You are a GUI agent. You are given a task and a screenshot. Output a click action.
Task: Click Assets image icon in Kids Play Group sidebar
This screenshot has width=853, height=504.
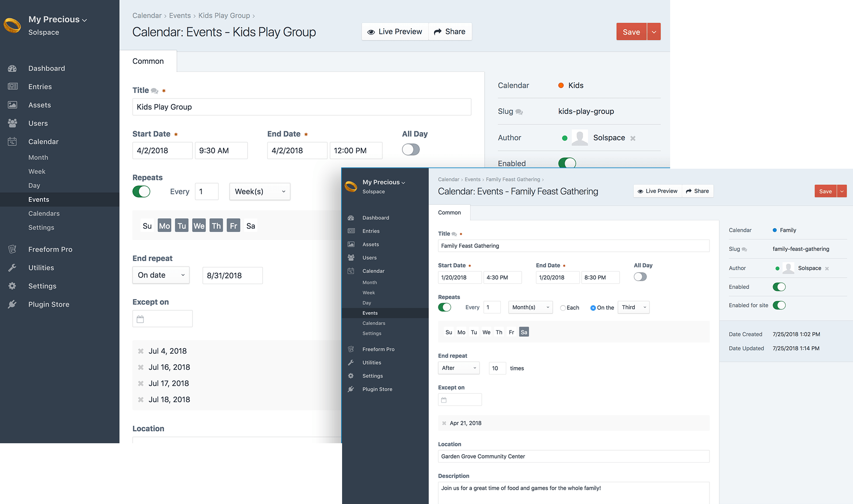tap(12, 105)
